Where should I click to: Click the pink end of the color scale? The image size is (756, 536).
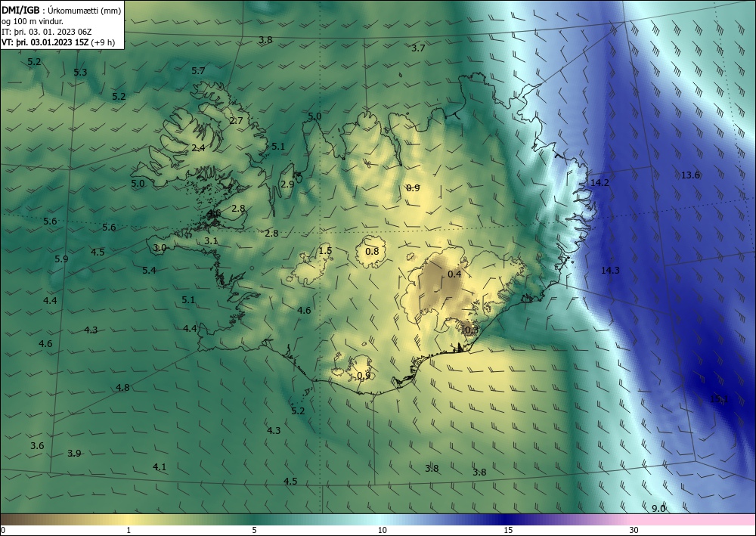pos(694,519)
